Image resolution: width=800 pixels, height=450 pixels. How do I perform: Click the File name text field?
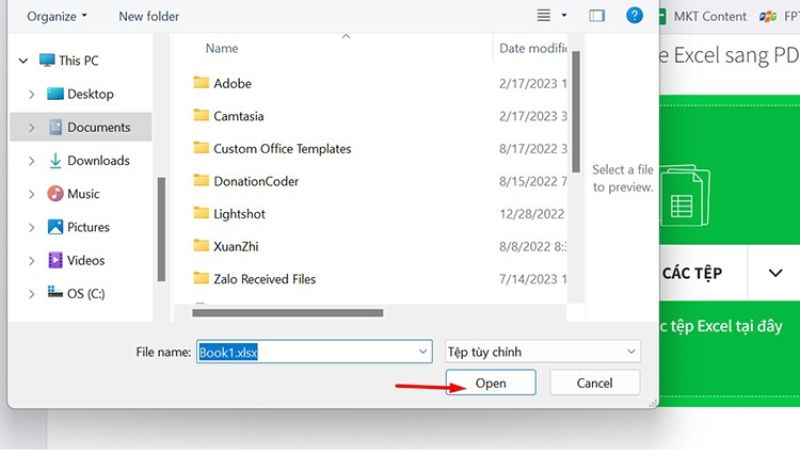click(310, 352)
